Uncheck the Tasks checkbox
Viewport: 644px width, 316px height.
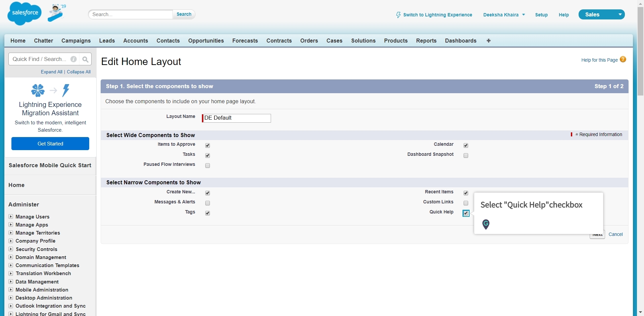208,155
